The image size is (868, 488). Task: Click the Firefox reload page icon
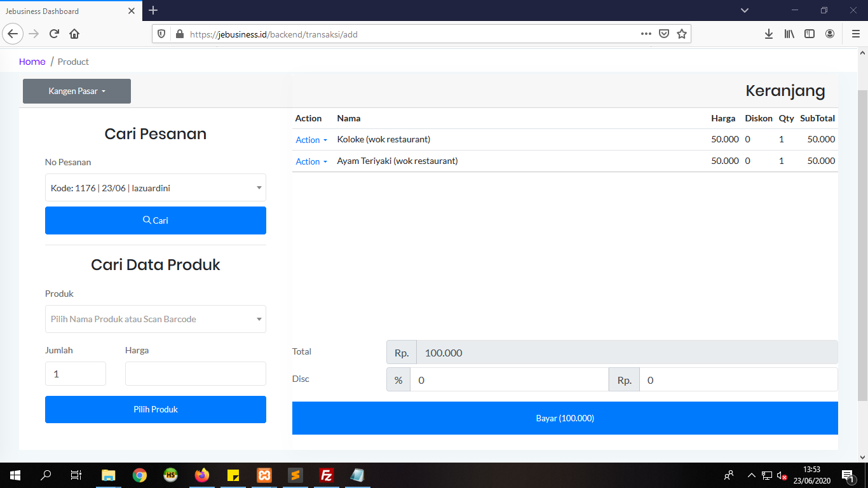pyautogui.click(x=54, y=34)
